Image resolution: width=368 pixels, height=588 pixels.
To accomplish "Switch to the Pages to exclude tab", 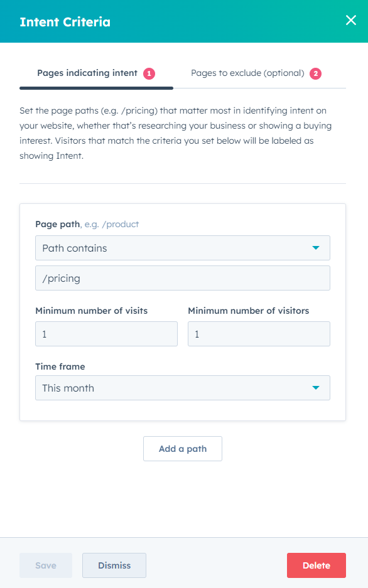I will tap(248, 73).
